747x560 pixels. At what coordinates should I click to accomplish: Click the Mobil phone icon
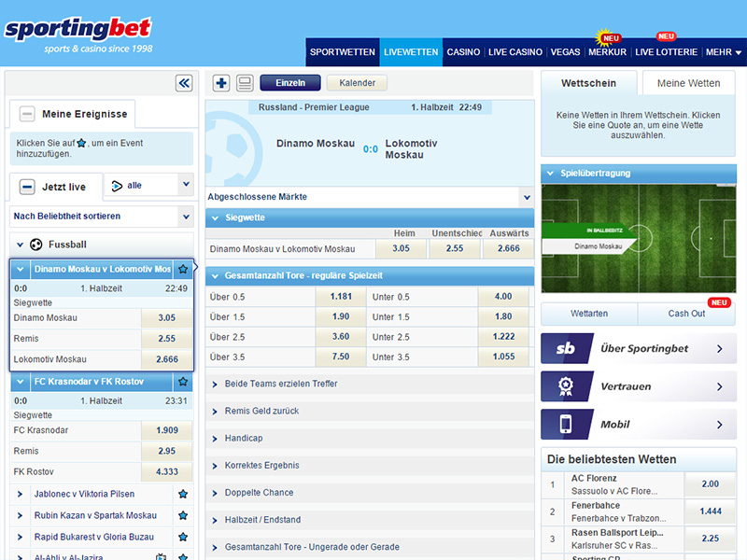(x=567, y=425)
